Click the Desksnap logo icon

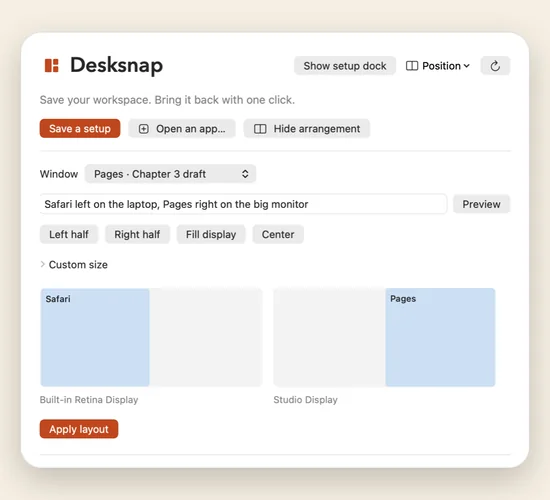(52, 66)
